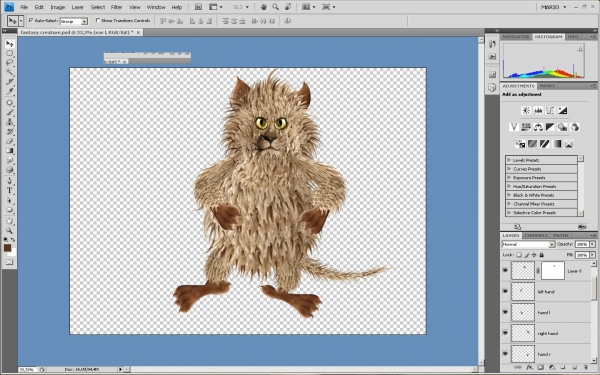The width and height of the screenshot is (600, 375).
Task: Select the Type tool
Action: tap(9, 190)
